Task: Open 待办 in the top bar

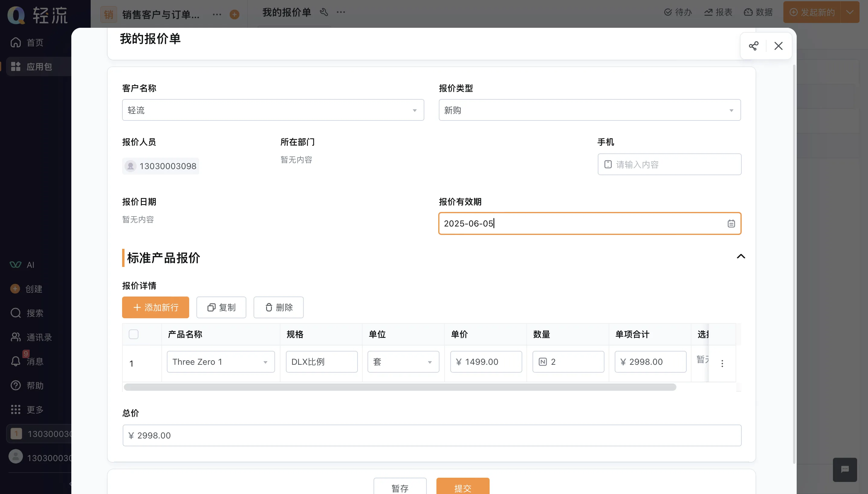Action: [678, 12]
